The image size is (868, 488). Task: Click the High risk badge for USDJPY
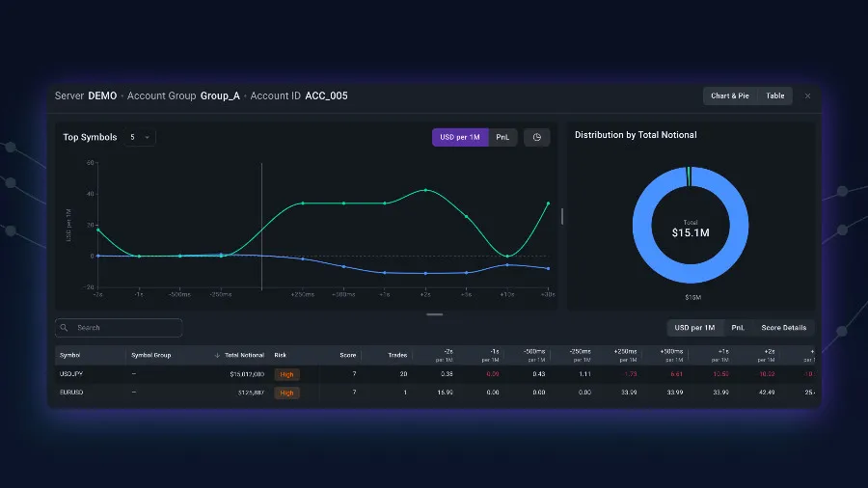tap(286, 374)
